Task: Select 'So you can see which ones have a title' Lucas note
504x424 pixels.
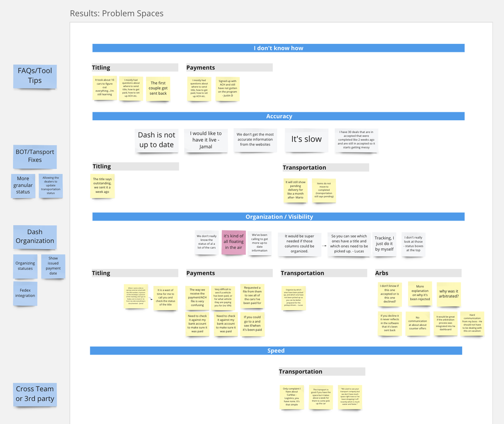Action: 349,244
